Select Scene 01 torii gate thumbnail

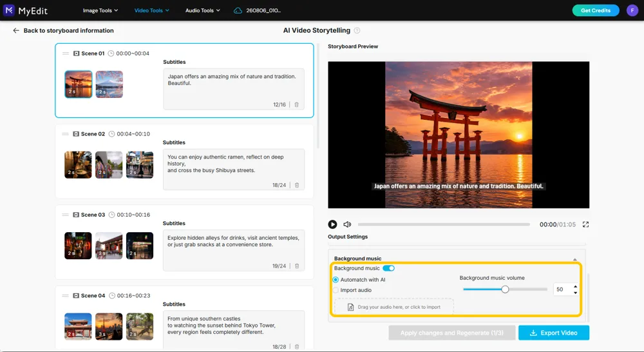tap(78, 84)
